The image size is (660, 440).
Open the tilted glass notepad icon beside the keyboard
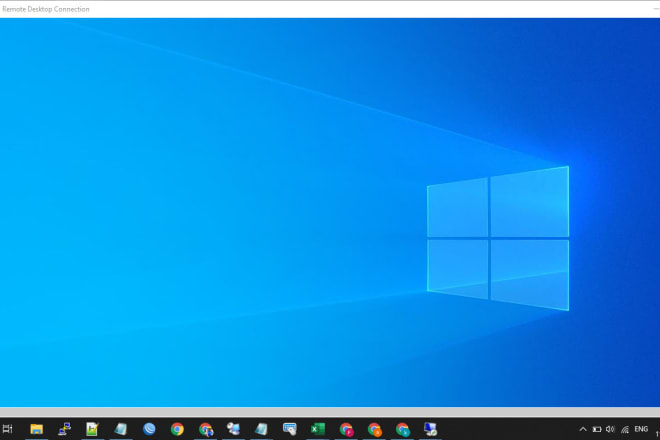click(x=261, y=429)
